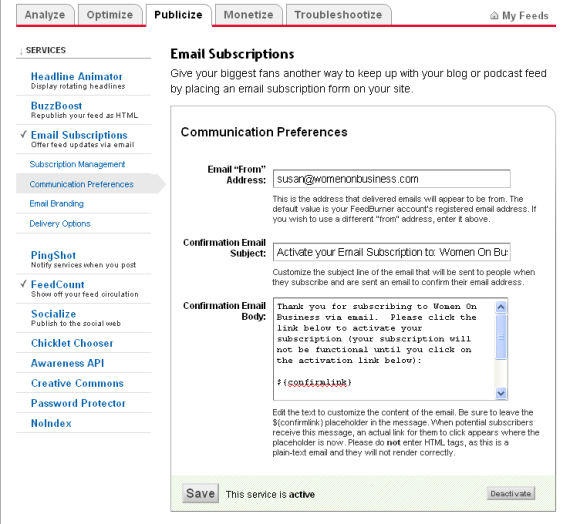Image resolution: width=570 pixels, height=524 pixels.
Task: Open the Socialize service
Action: click(x=53, y=314)
